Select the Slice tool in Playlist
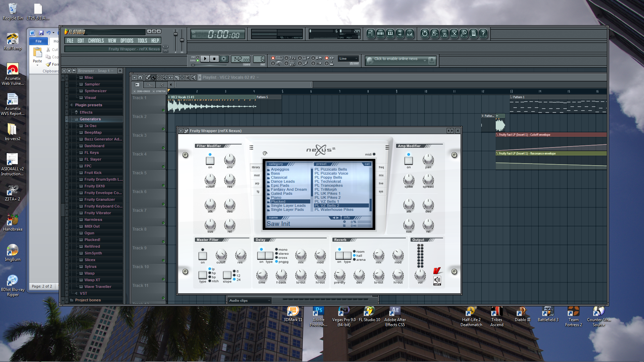This screenshot has width=644, height=362. pyautogui.click(x=176, y=77)
